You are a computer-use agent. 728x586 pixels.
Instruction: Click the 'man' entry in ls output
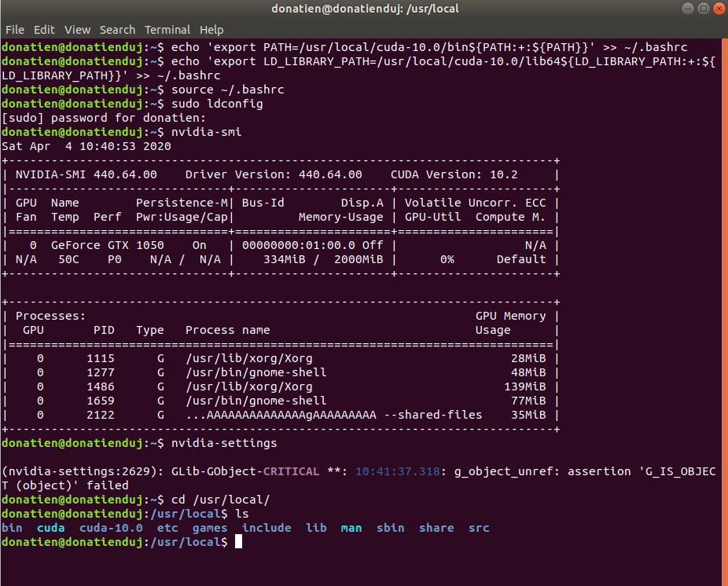coord(351,528)
